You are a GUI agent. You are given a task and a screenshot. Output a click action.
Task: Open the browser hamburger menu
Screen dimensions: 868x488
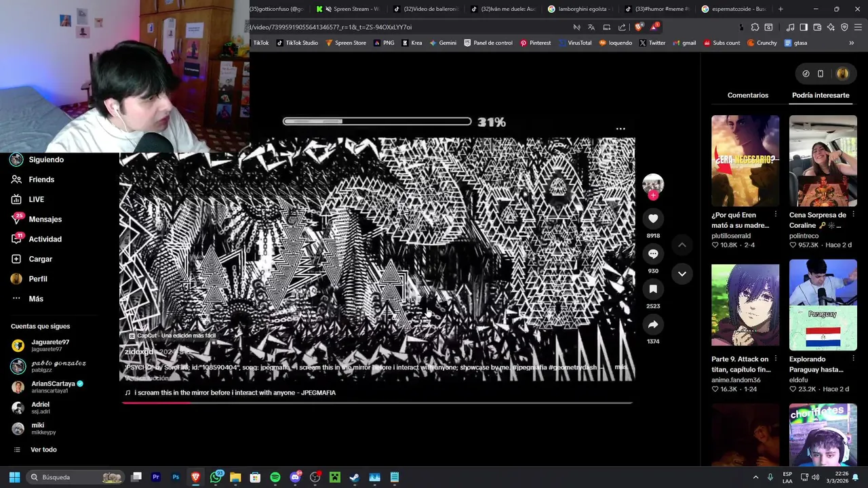[x=859, y=27]
